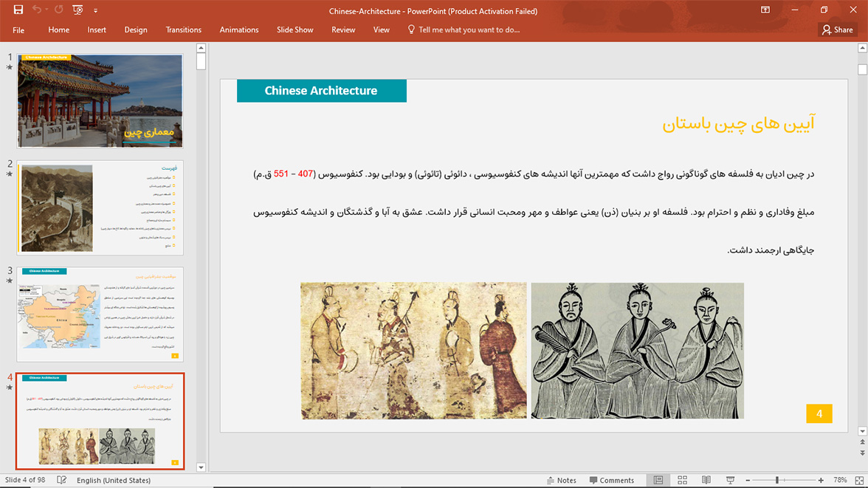Open the Review tab

click(x=343, y=30)
